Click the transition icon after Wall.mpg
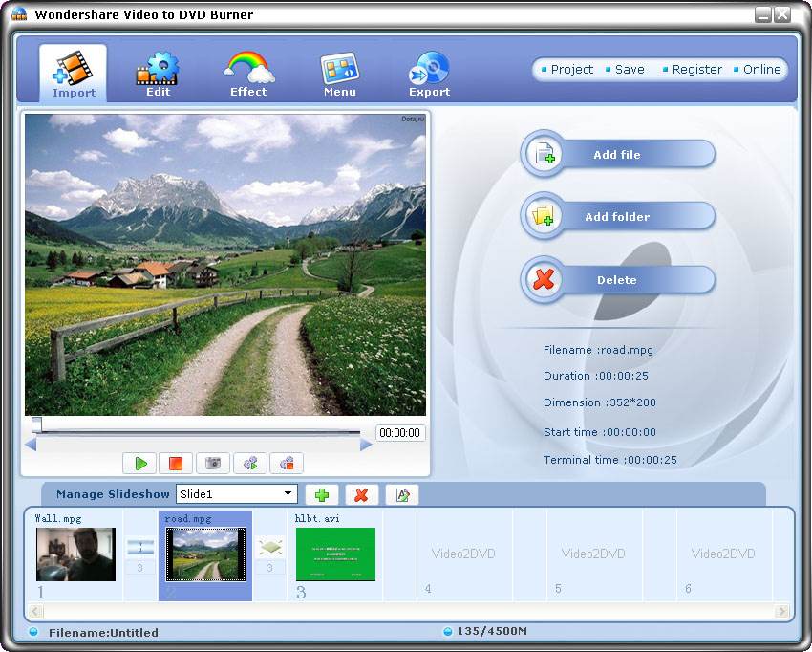This screenshot has height=652, width=812. pos(140,548)
